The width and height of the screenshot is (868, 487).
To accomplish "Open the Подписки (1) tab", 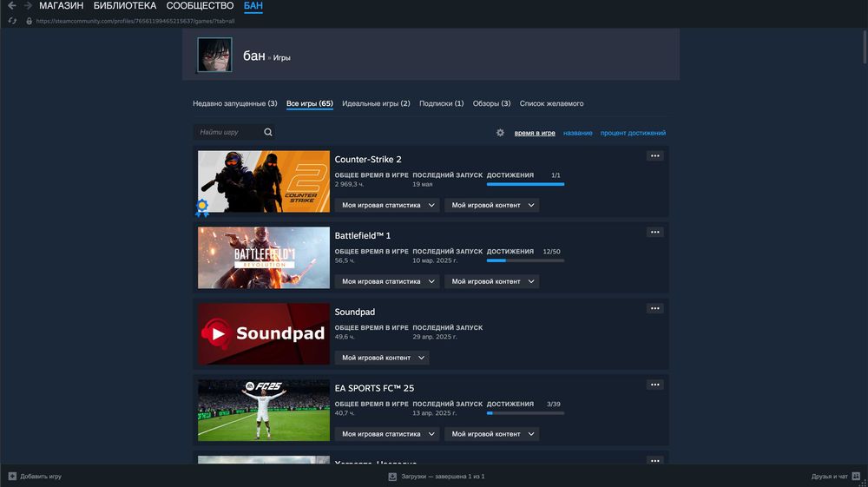I will click(441, 103).
